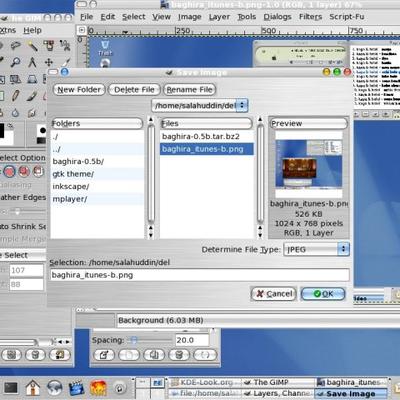Click the Folders list scroll-up arrow
Image resolution: width=400 pixels, height=400 pixels.
(x=151, y=119)
